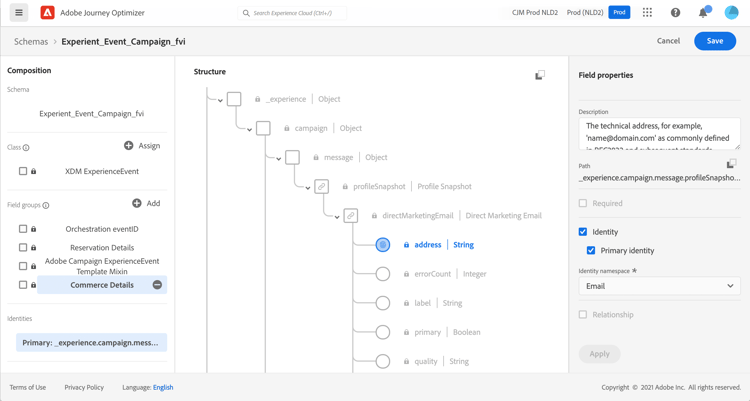Screen dimensions: 750x401
Task: Open the hamburger navigation menu
Action: click(19, 13)
